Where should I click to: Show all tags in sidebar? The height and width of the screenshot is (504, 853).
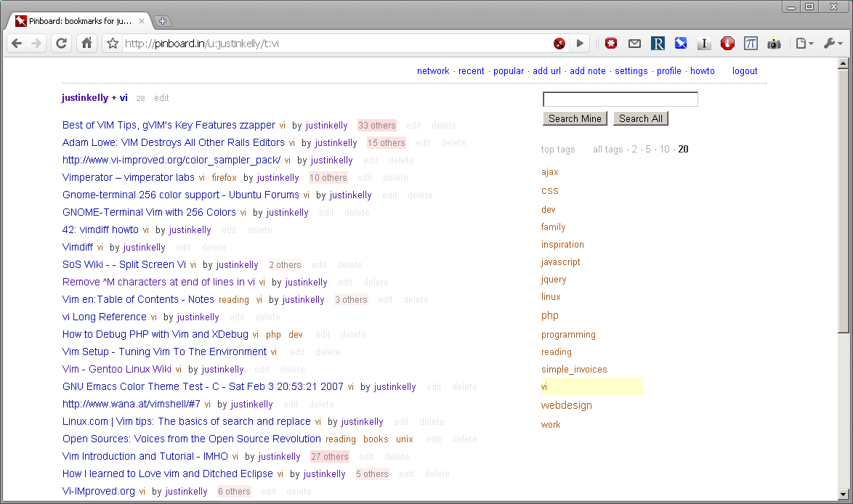[607, 149]
